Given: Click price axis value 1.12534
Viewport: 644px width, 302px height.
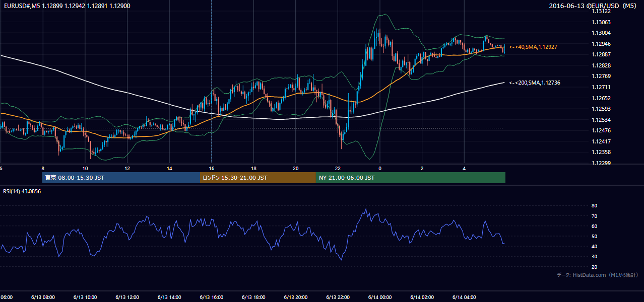Looking at the screenshot, I should click(x=602, y=120).
